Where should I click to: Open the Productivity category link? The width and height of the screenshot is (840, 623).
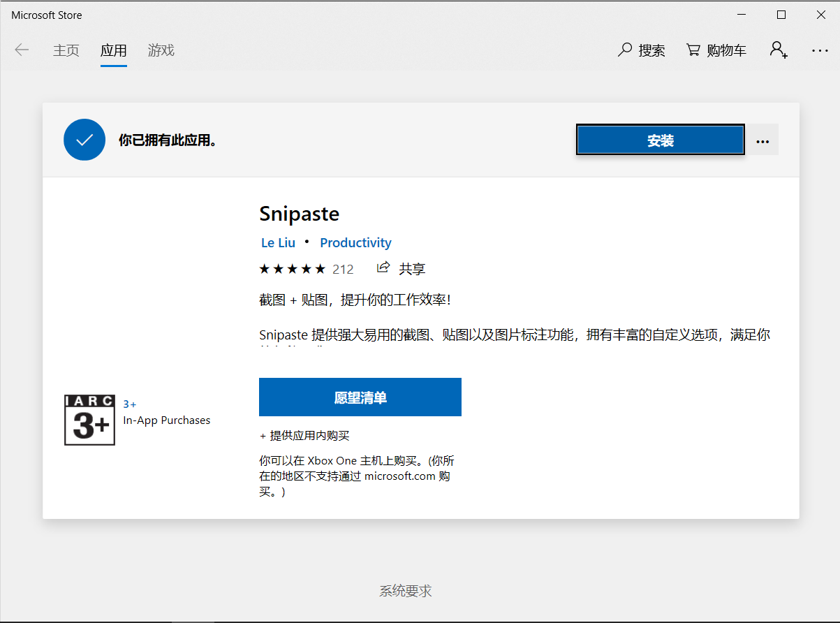pos(355,242)
